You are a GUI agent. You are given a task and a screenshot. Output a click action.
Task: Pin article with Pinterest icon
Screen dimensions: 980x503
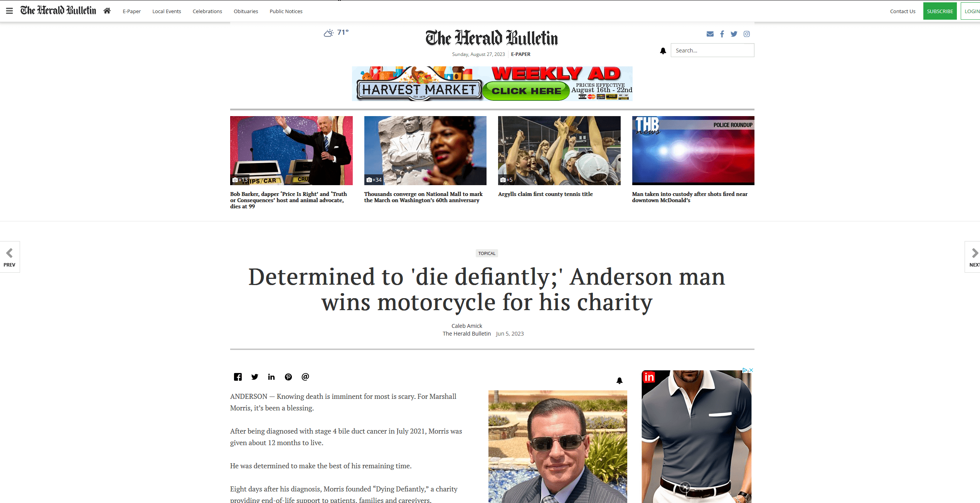click(x=288, y=377)
